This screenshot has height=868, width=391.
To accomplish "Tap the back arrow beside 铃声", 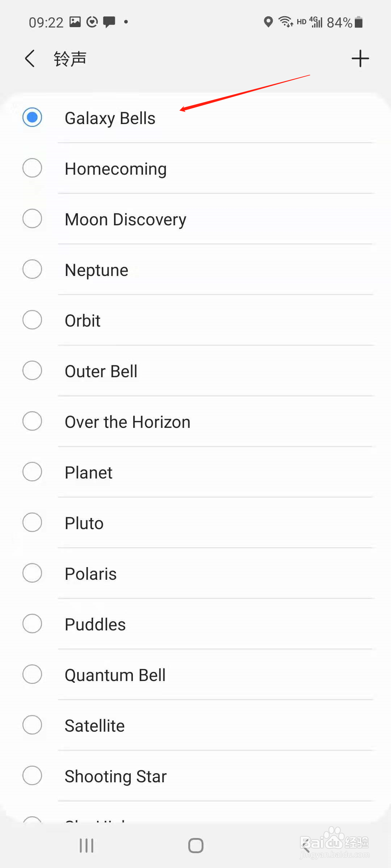I will click(x=30, y=59).
